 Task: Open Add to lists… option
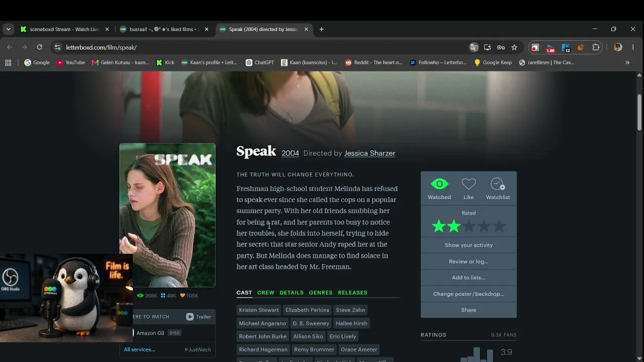point(468,278)
